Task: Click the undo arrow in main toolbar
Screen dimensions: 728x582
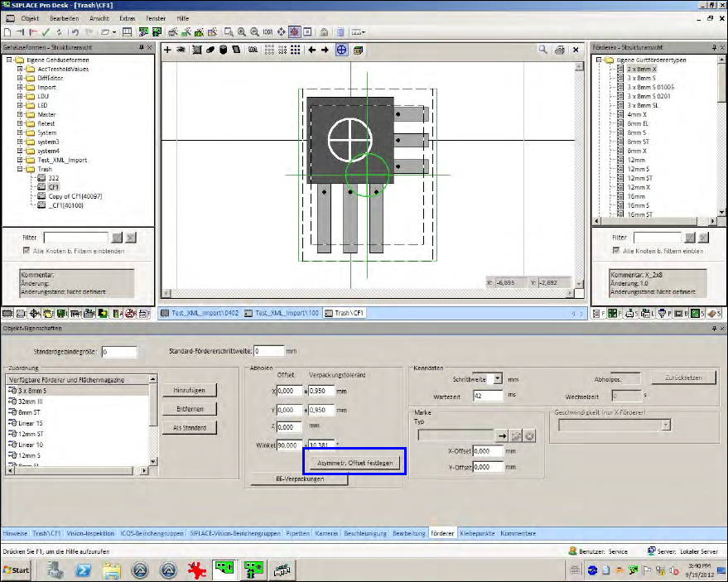Action: tap(74, 32)
